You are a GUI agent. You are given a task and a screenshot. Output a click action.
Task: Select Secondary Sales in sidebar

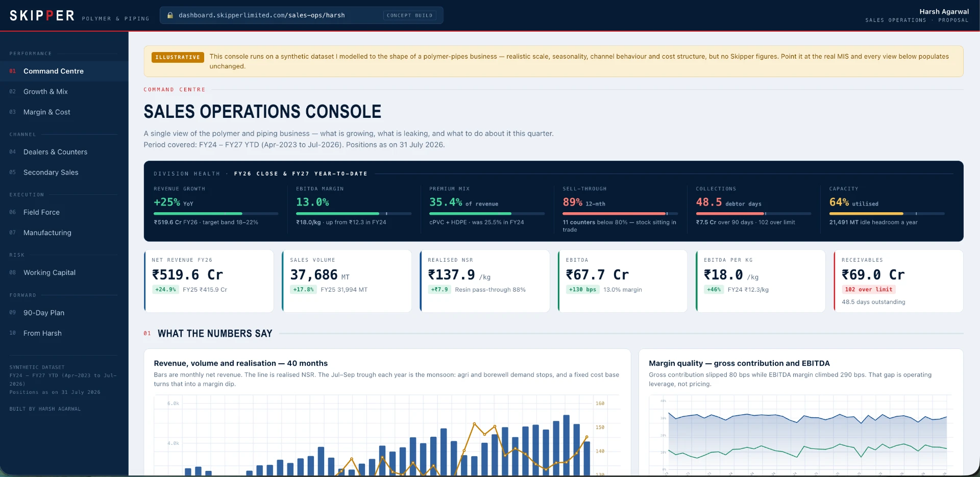(x=64, y=172)
